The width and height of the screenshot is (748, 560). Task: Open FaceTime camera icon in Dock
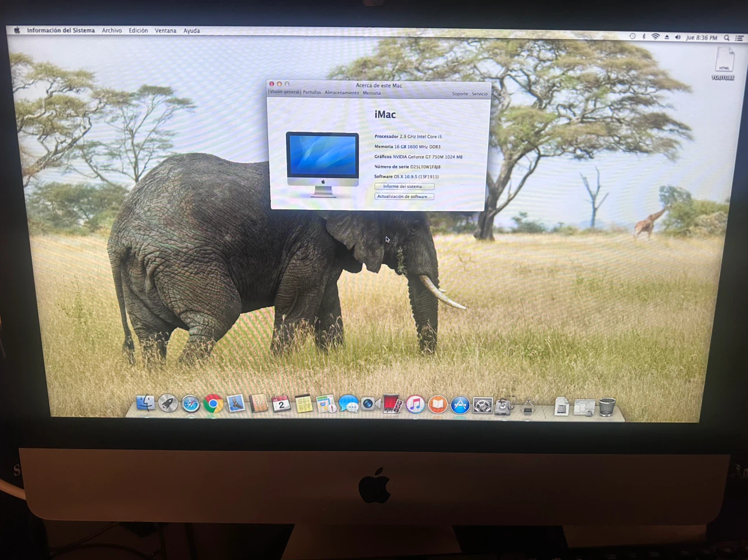coord(370,404)
